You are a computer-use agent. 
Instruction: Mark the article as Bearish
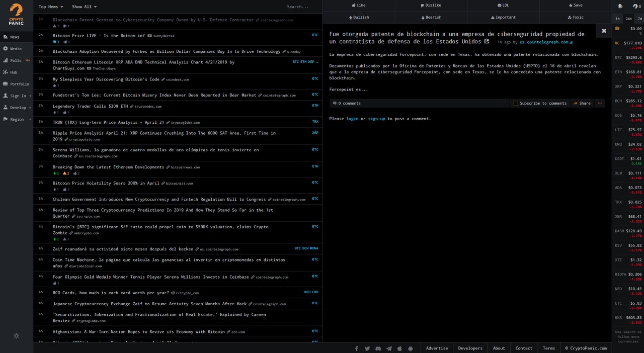point(431,17)
